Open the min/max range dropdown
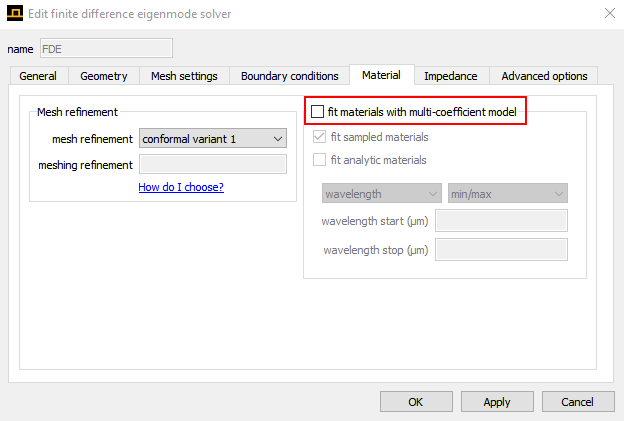 (507, 193)
